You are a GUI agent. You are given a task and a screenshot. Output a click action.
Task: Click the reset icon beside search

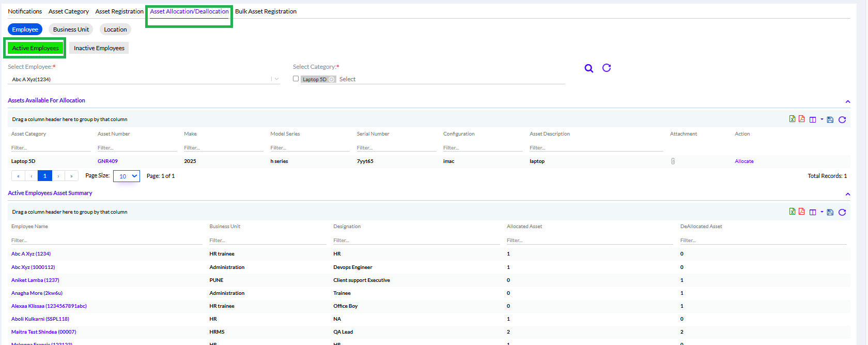(x=607, y=68)
